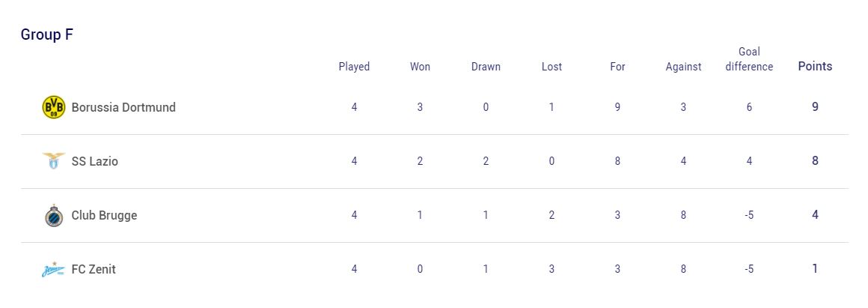The image size is (868, 308).
Task: Open the Borussia Dortmund team link
Action: pyautogui.click(x=123, y=107)
